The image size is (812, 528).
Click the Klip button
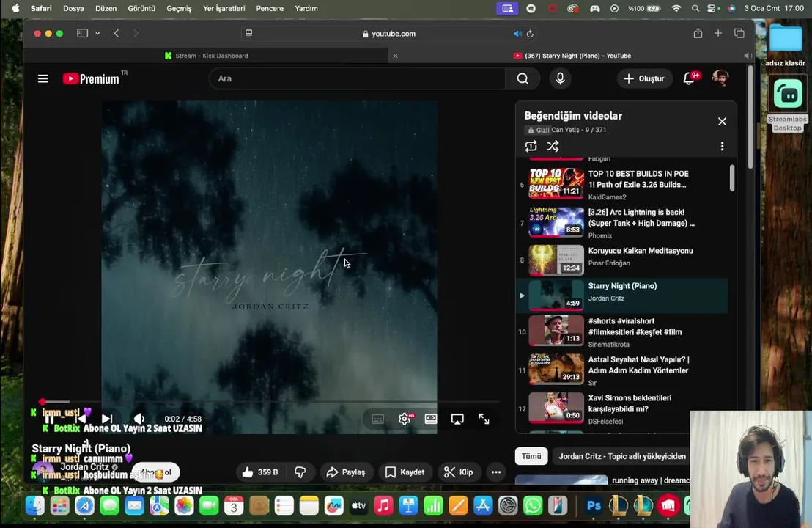459,472
